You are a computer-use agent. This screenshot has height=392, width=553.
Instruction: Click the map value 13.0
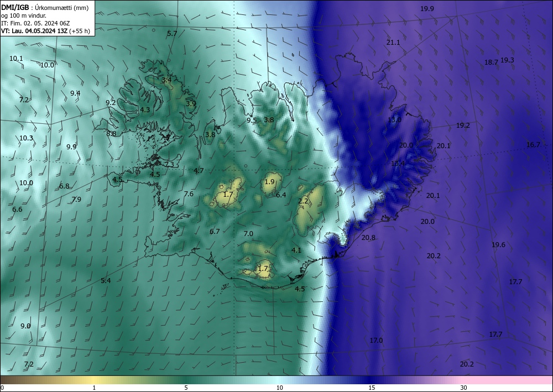(x=394, y=120)
